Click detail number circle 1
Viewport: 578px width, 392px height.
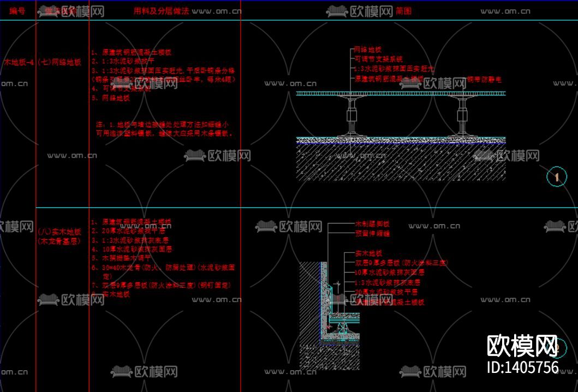tap(556, 176)
